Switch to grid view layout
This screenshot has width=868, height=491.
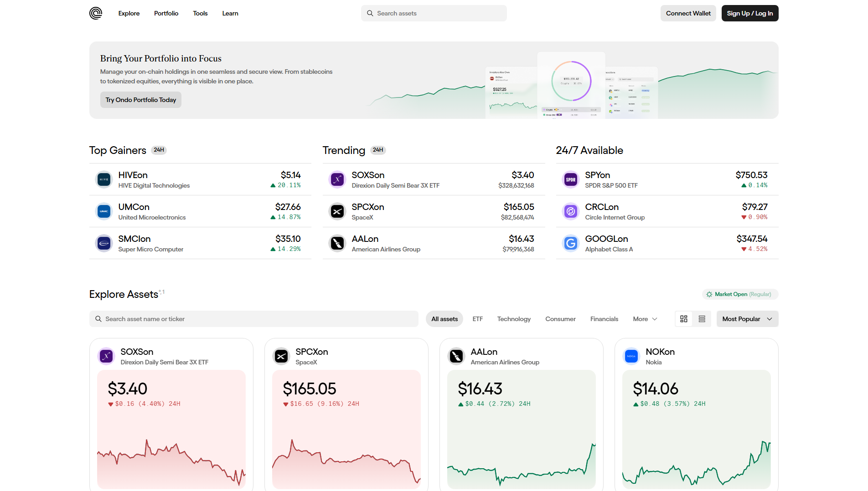(684, 319)
